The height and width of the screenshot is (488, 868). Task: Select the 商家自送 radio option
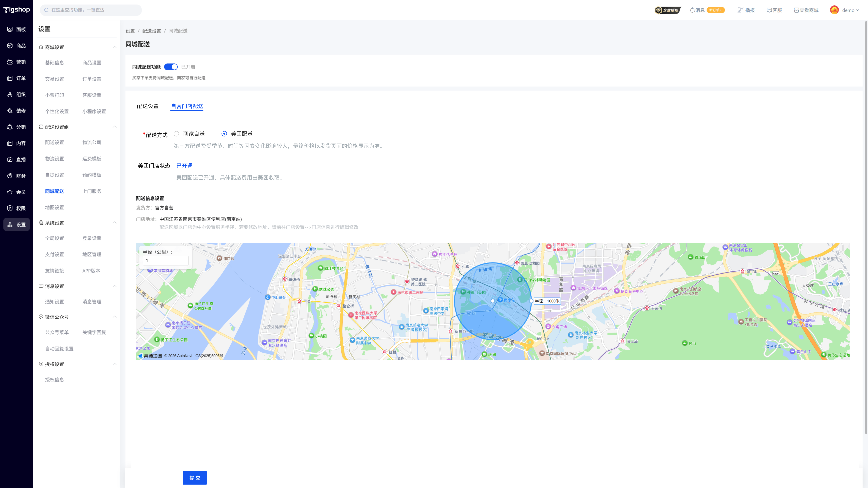(x=176, y=134)
